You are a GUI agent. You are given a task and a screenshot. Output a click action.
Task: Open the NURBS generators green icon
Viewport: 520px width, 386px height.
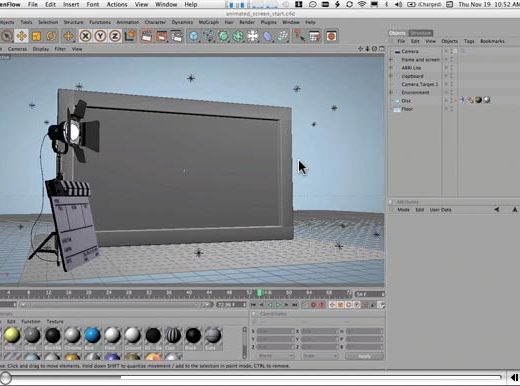223,36
